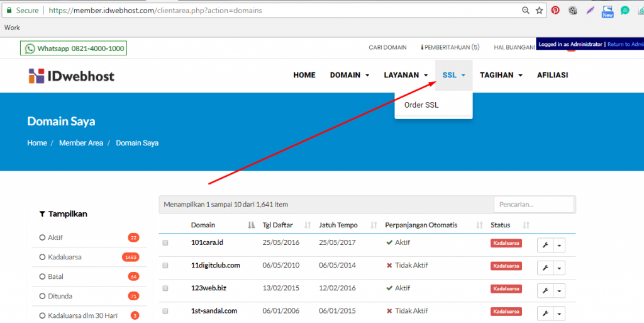The width and height of the screenshot is (644, 323).
Task: Click Home breadcrumb link
Action: click(x=37, y=143)
